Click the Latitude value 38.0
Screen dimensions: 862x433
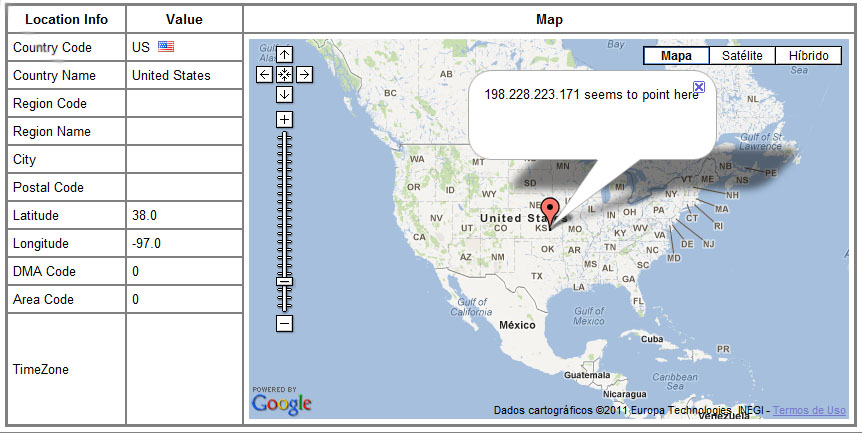click(x=145, y=215)
